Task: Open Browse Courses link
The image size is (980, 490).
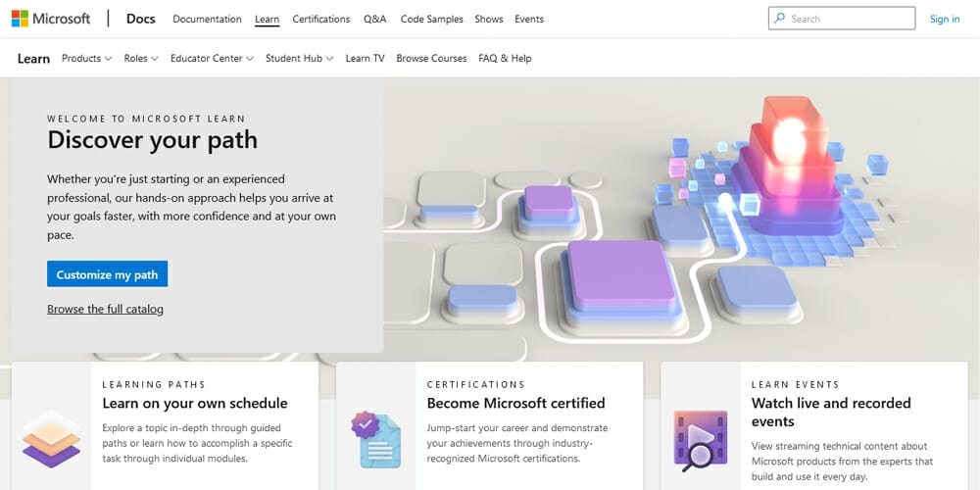Action: click(x=431, y=58)
